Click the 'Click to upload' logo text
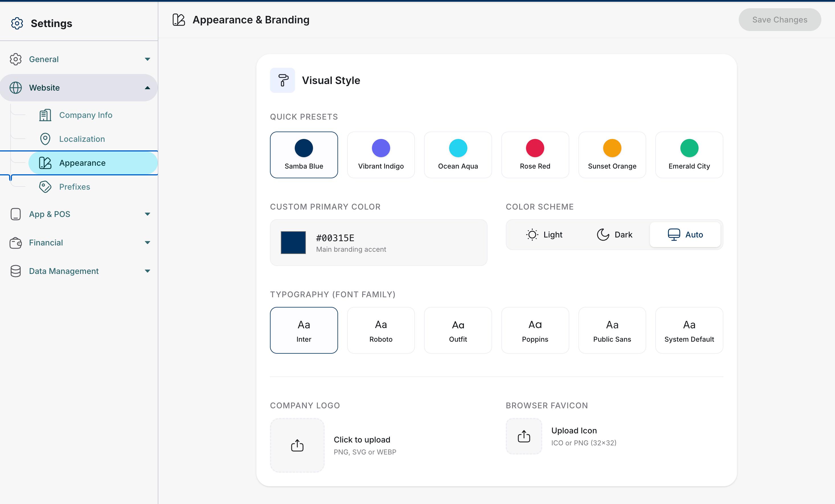The width and height of the screenshot is (835, 504). pyautogui.click(x=362, y=440)
